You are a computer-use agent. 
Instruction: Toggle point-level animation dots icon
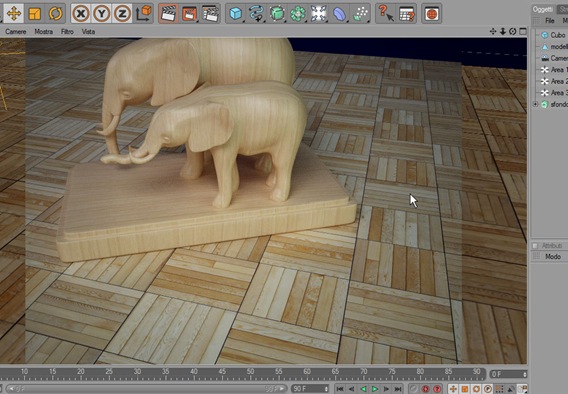[x=499, y=389]
